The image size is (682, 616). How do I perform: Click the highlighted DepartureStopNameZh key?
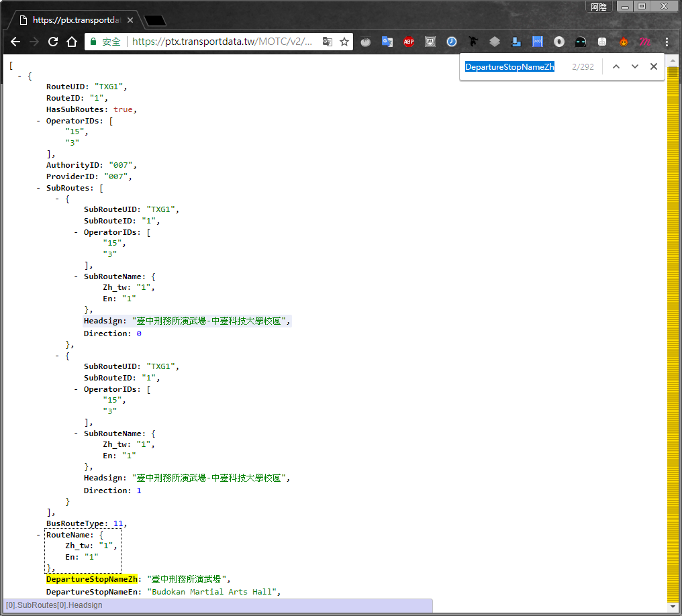[x=92, y=579]
